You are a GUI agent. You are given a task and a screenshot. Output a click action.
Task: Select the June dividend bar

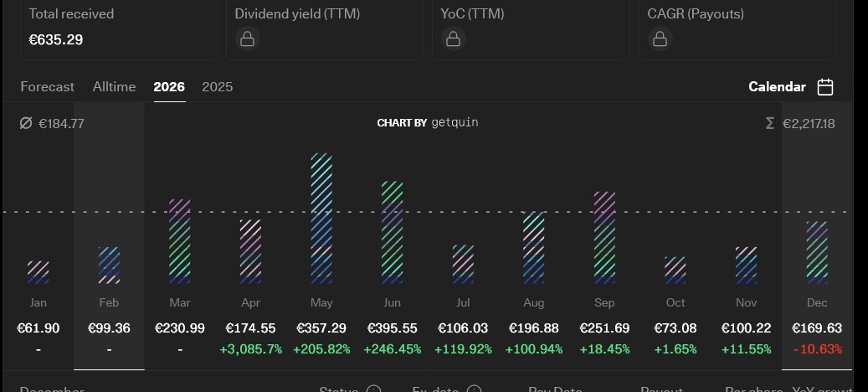click(x=393, y=232)
